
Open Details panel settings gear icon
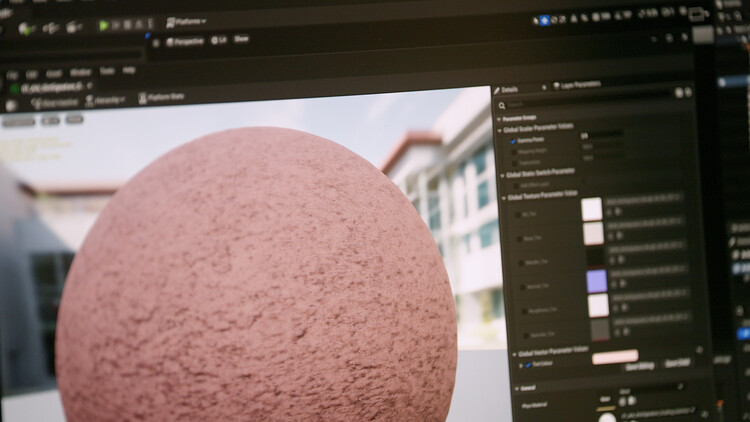click(688, 92)
